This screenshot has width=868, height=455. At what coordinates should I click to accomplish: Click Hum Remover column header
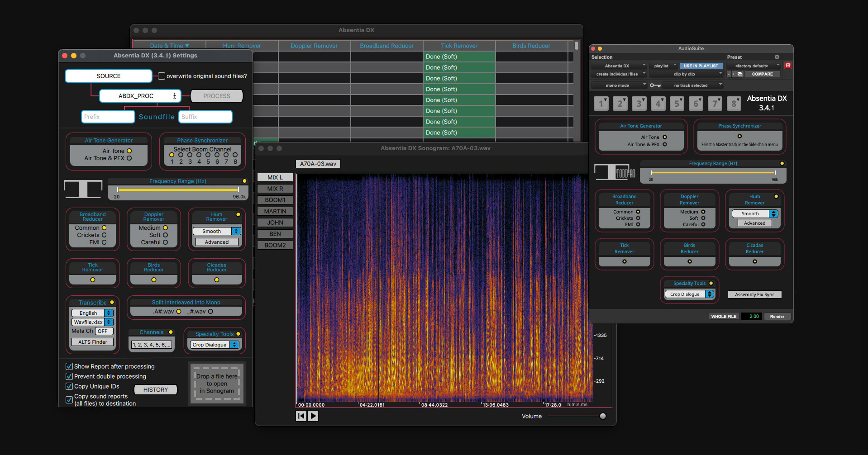pos(242,46)
